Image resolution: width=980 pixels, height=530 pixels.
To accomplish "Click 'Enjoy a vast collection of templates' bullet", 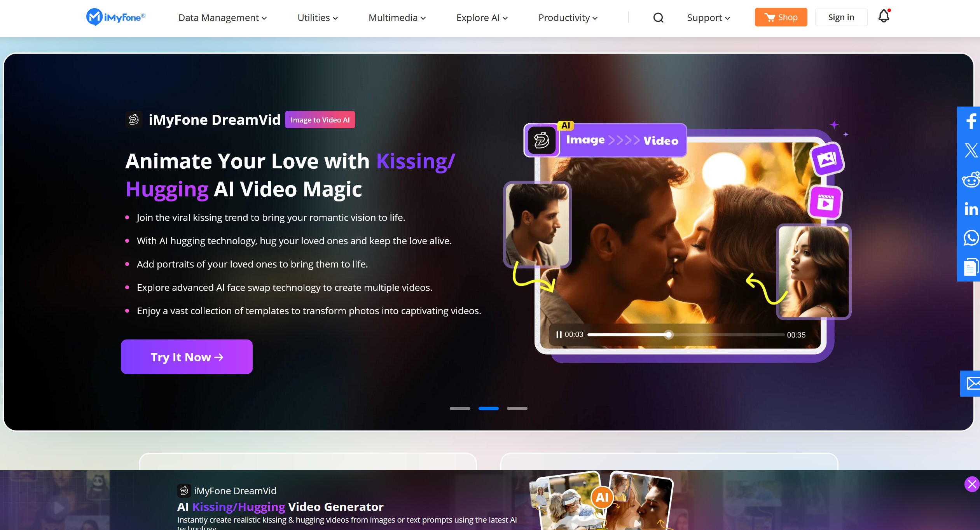I will [309, 311].
